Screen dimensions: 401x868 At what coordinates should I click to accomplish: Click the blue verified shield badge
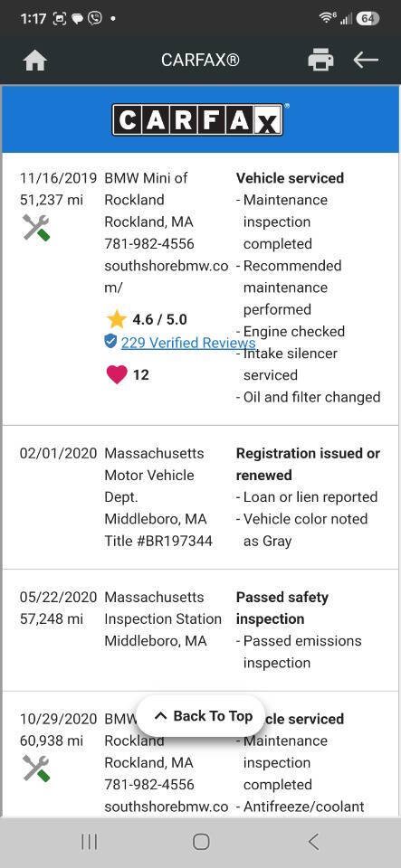[x=110, y=342]
